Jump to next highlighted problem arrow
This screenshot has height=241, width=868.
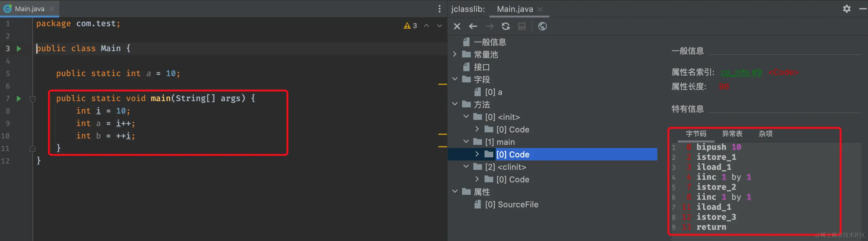pyautogui.click(x=439, y=26)
